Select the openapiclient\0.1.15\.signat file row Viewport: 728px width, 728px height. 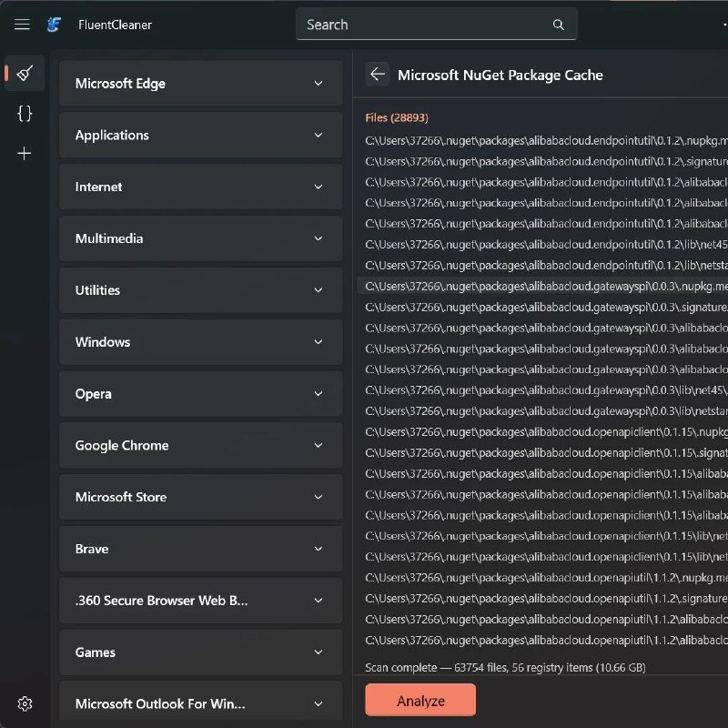tap(546, 453)
